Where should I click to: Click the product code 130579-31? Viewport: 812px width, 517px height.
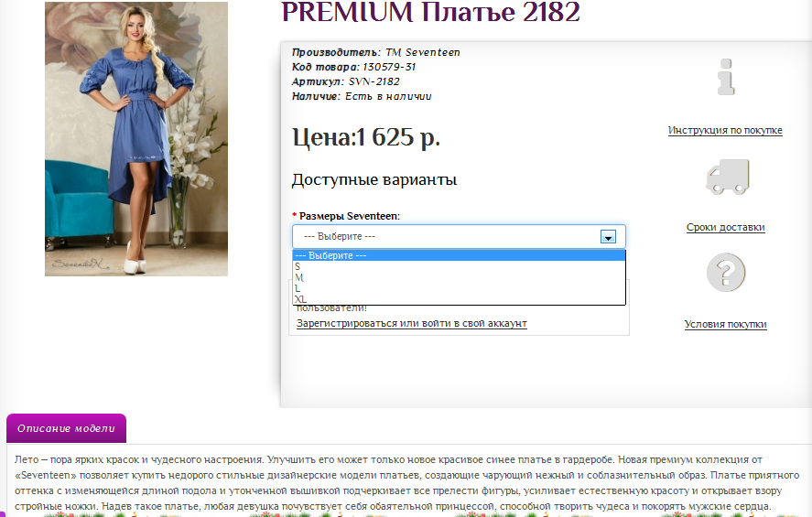389,67
